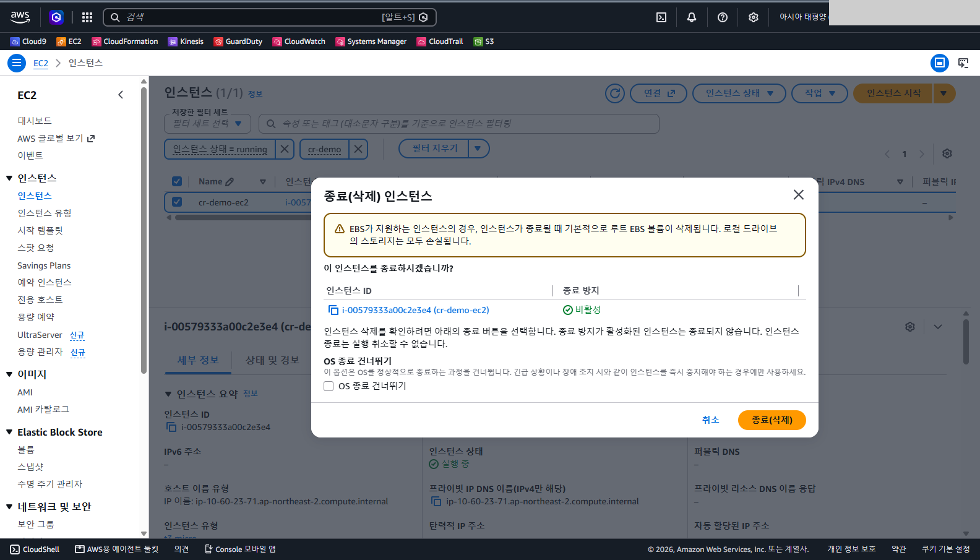Click the instance table horizontal scrollbar
This screenshot has height=560, width=980.
click(560, 217)
